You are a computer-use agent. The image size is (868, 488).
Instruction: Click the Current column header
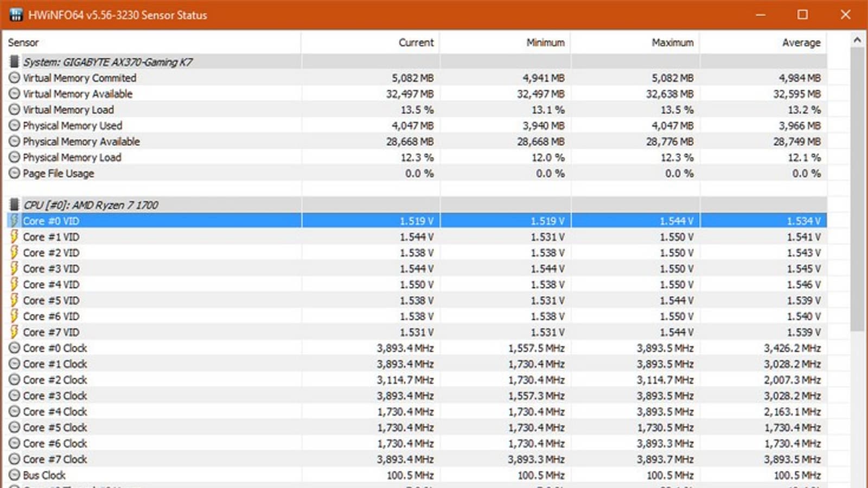[416, 42]
